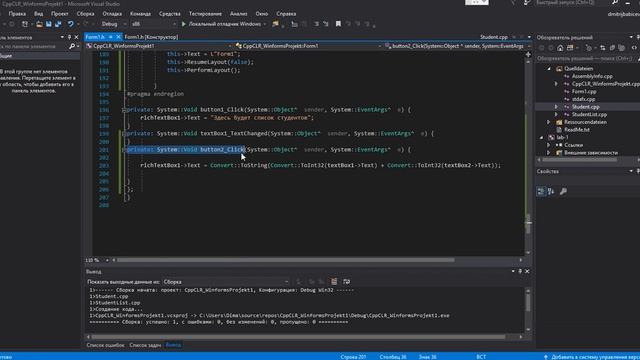The width and height of the screenshot is (640, 360).
Task: Select AssemblyInfo.cpp in Solution Explorer
Action: [x=592, y=76]
